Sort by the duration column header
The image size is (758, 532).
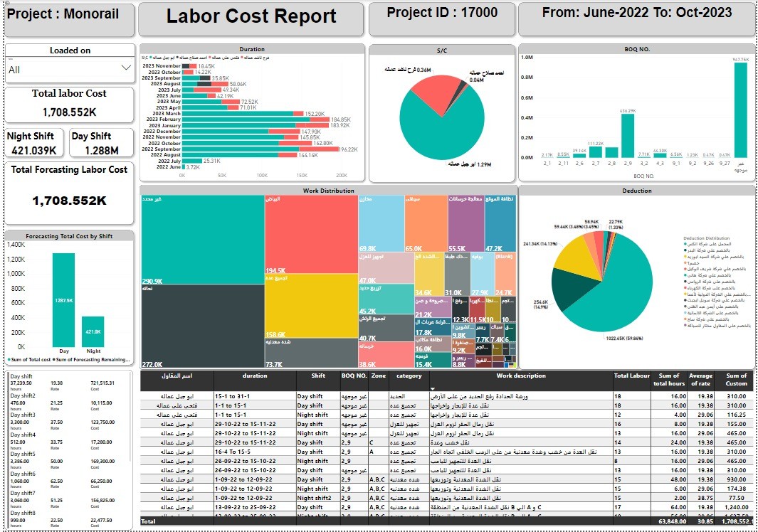pyautogui.click(x=255, y=376)
